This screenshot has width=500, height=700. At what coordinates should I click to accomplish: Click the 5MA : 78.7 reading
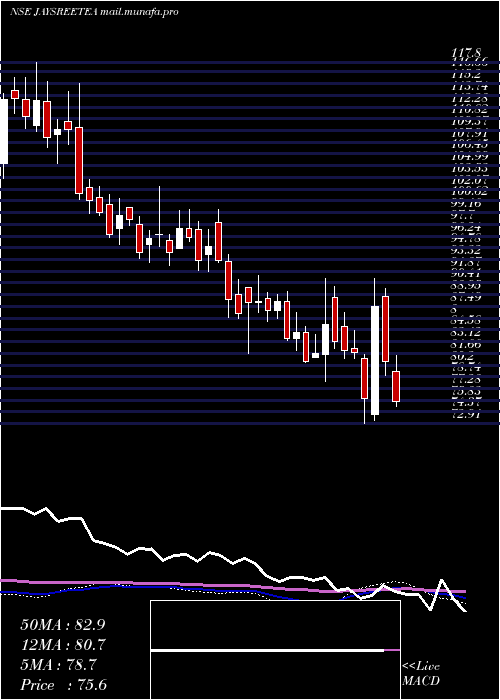(x=58, y=666)
